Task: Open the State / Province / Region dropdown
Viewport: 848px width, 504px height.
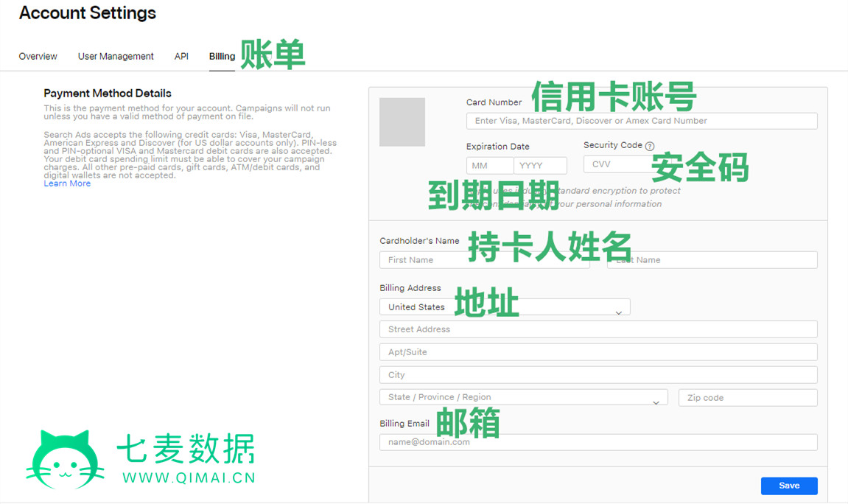Action: [523, 397]
